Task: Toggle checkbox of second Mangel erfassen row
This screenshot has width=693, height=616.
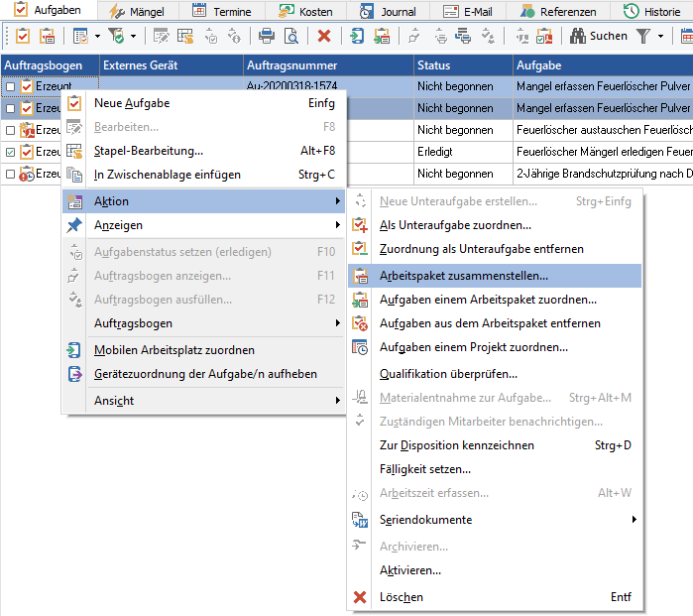Action: coord(10,108)
